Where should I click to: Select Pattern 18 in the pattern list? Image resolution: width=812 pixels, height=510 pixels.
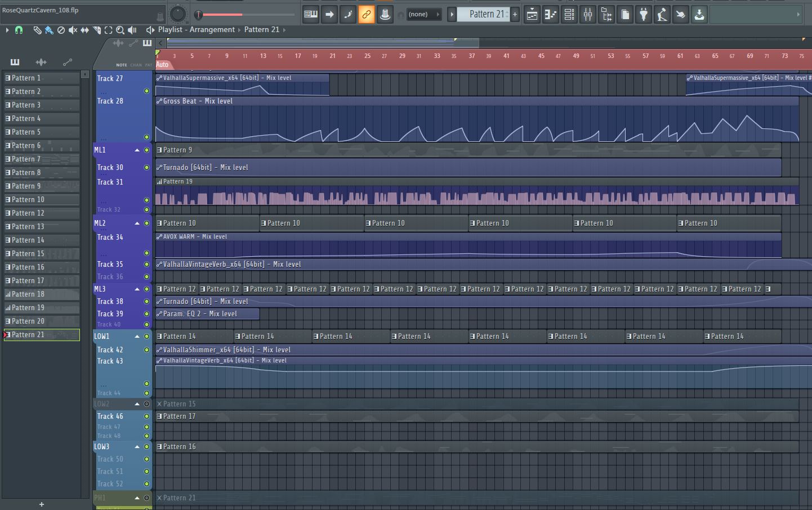tap(42, 294)
